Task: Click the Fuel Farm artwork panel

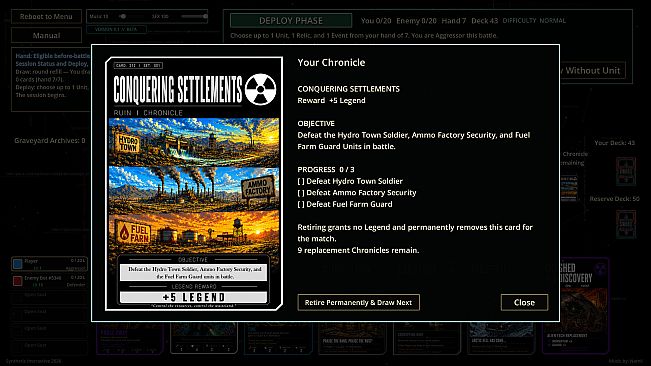Action: [x=194, y=232]
